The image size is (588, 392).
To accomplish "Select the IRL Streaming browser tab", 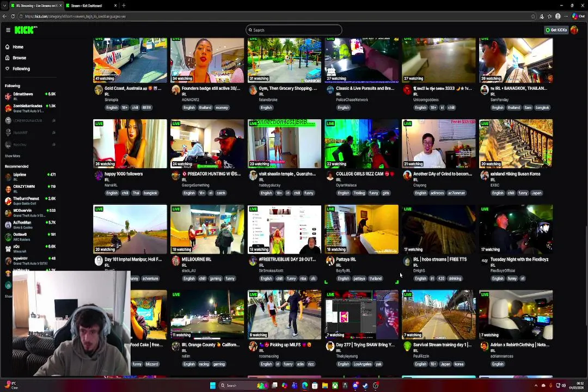I will point(35,5).
